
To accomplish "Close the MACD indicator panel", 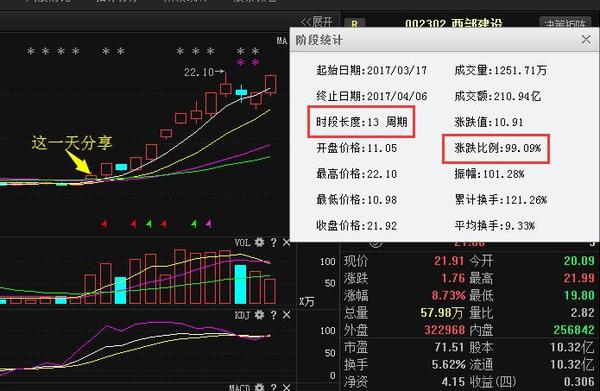I will pos(287,387).
